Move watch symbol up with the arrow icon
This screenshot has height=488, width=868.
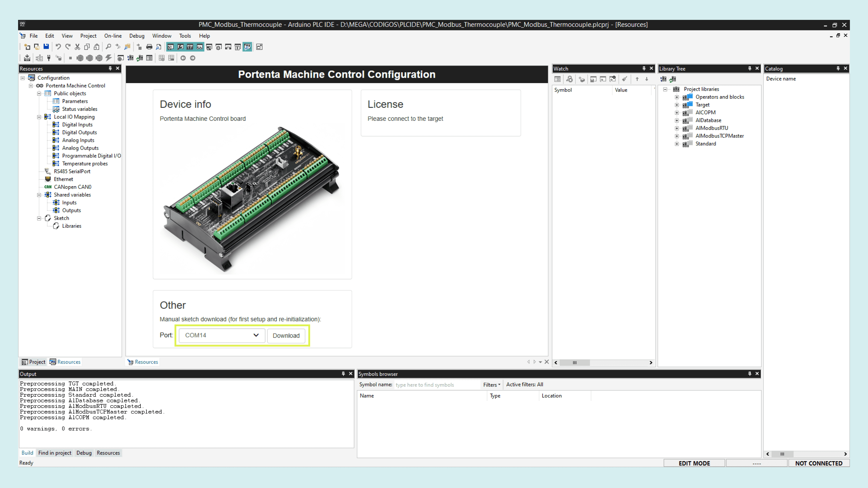(637, 79)
